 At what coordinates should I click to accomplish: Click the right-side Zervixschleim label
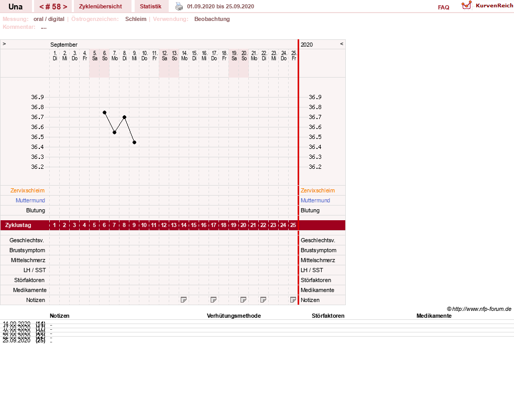pyautogui.click(x=318, y=190)
